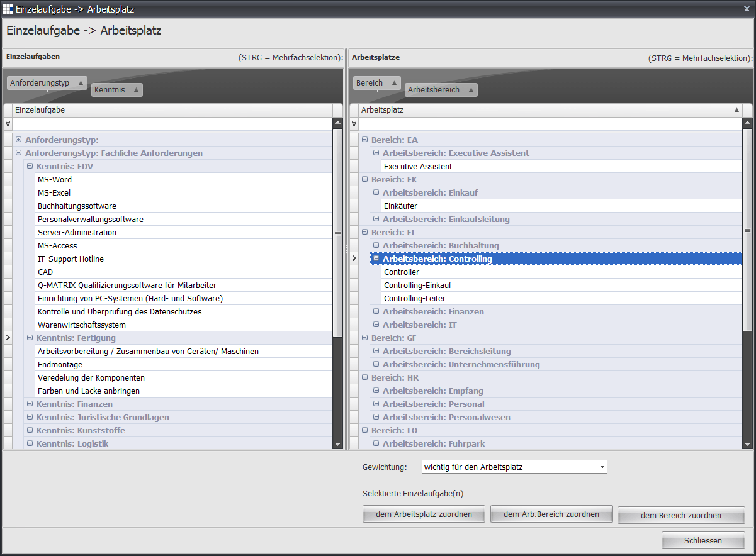Click 'dem Bereich zuordnen' button
756x556 pixels.
[680, 516]
